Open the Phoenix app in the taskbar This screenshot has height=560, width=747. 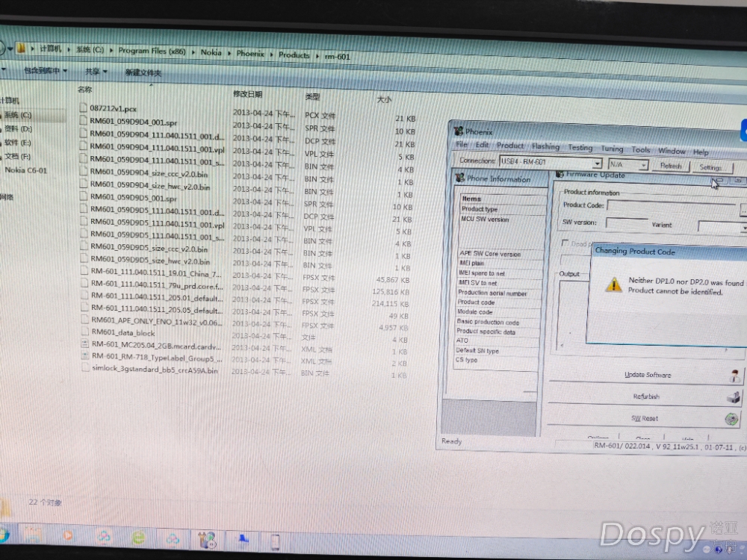[x=208, y=539]
